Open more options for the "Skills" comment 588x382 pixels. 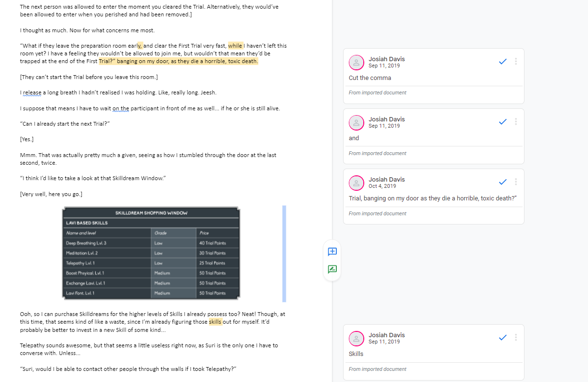(x=516, y=337)
